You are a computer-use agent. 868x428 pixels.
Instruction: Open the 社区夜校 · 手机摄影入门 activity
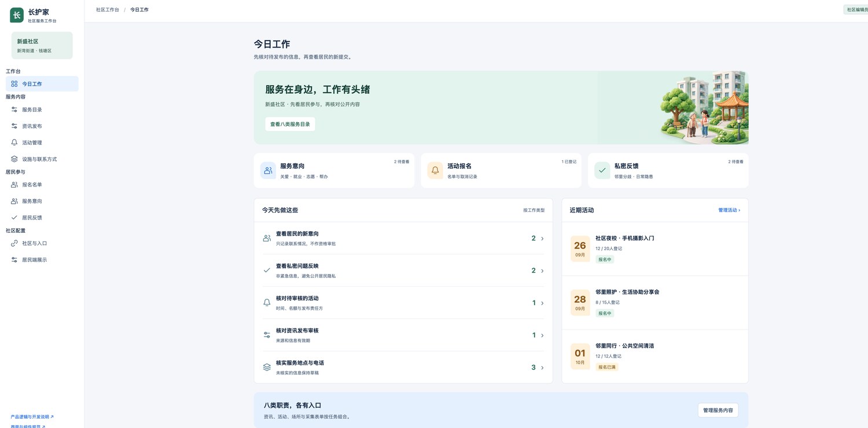point(655,249)
